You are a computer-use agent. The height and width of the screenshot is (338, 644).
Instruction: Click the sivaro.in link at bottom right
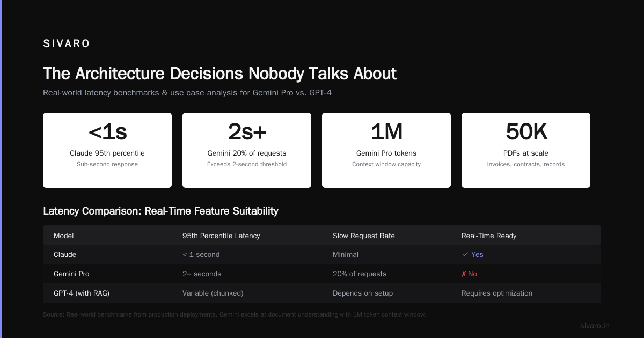[595, 326]
